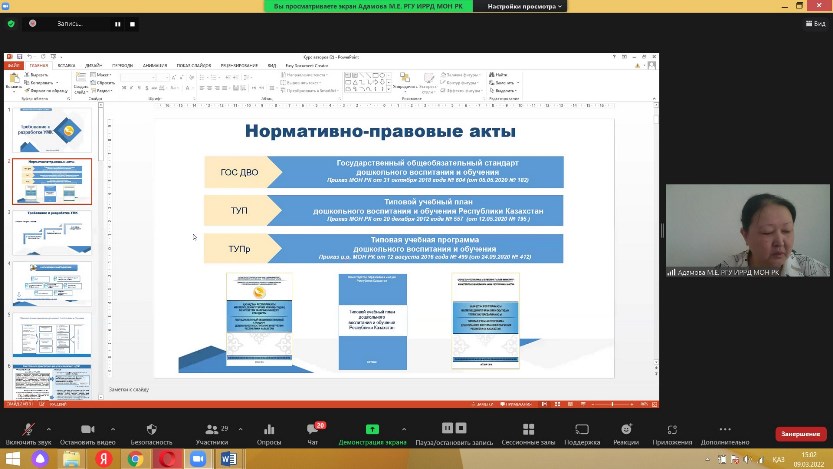Switch to the View layout button
The height and width of the screenshot is (469, 833).
(x=813, y=23)
